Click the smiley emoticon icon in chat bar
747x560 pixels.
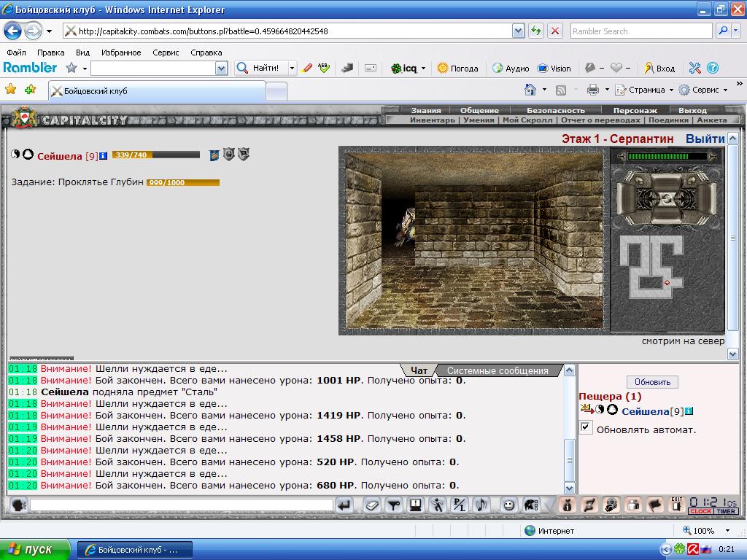[x=508, y=505]
